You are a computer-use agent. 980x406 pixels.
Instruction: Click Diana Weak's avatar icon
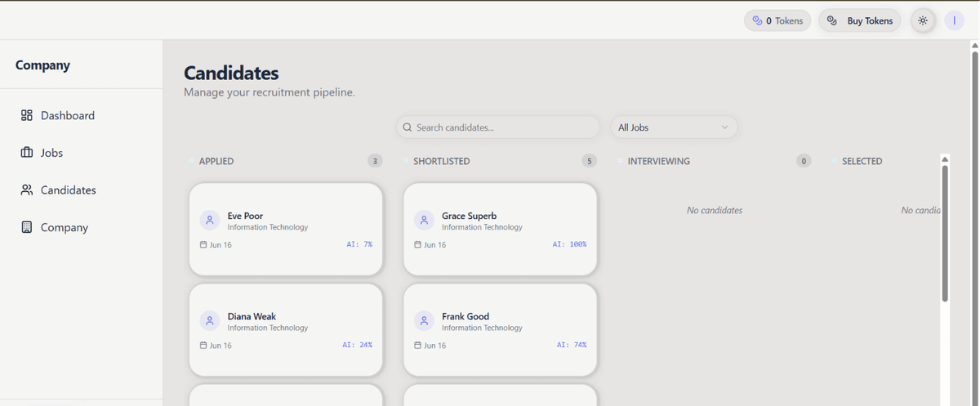click(x=210, y=321)
